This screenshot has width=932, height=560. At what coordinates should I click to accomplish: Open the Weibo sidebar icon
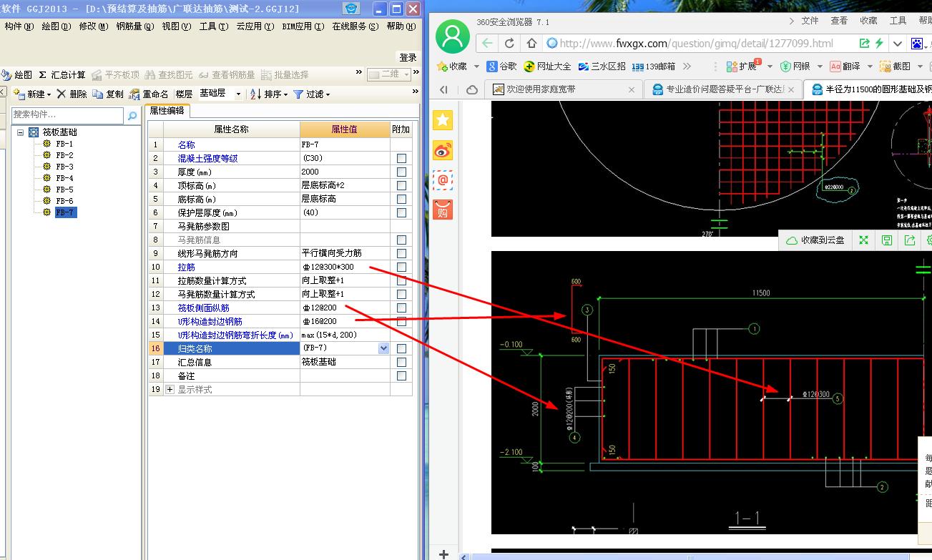(x=443, y=150)
